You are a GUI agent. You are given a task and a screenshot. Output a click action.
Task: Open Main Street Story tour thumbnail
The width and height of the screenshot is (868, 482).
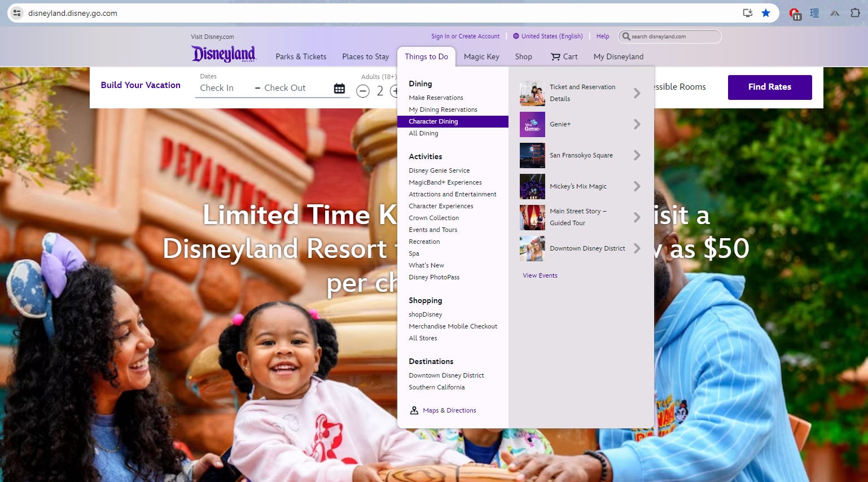pos(532,217)
